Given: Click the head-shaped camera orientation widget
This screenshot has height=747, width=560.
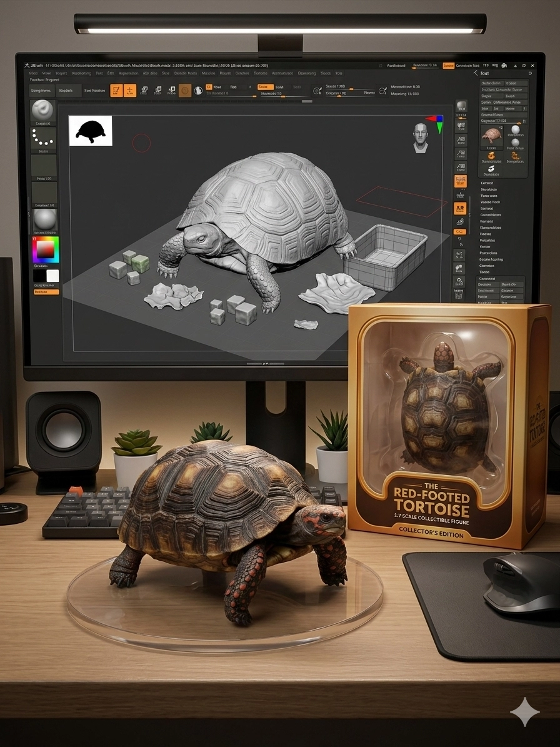Looking at the screenshot, I should (422, 137).
